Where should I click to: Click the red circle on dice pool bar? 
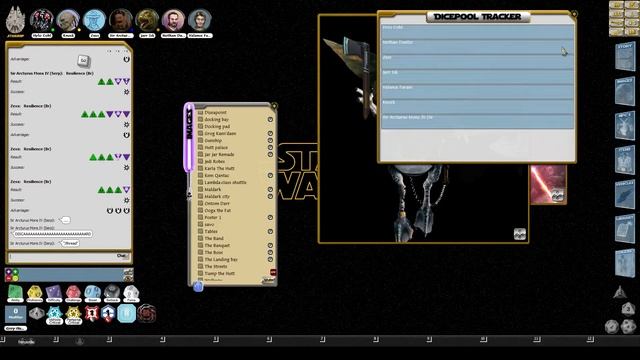tap(9, 278)
